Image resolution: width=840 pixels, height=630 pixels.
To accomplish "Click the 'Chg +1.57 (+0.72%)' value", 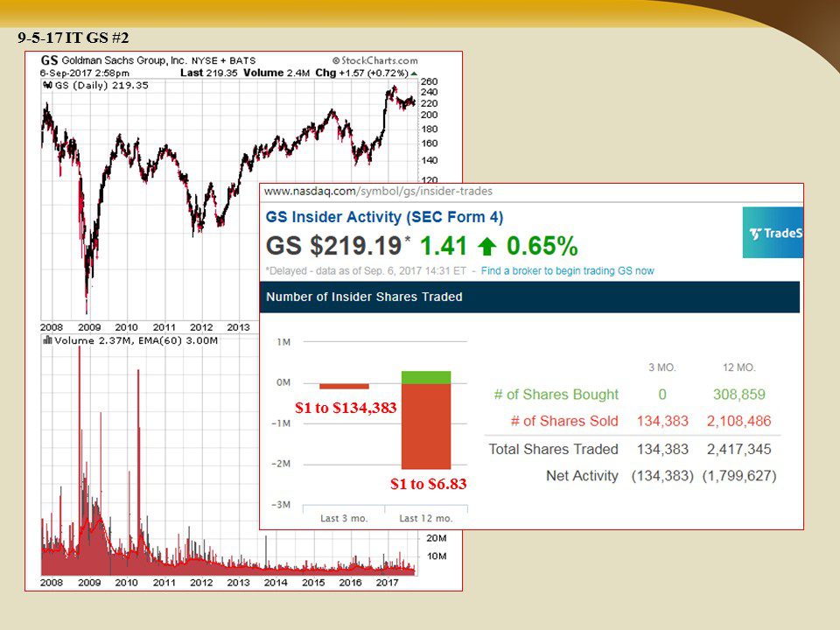I will (x=361, y=73).
